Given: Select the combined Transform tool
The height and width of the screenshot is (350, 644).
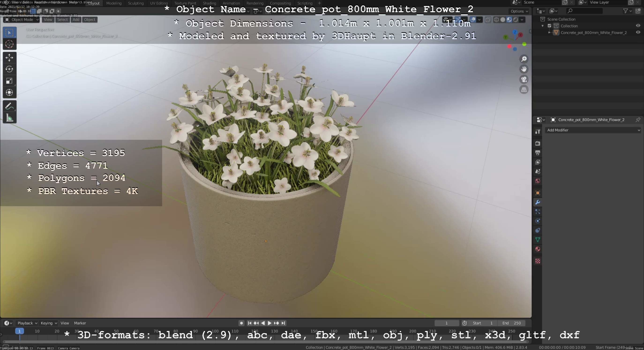Looking at the screenshot, I should point(10,93).
